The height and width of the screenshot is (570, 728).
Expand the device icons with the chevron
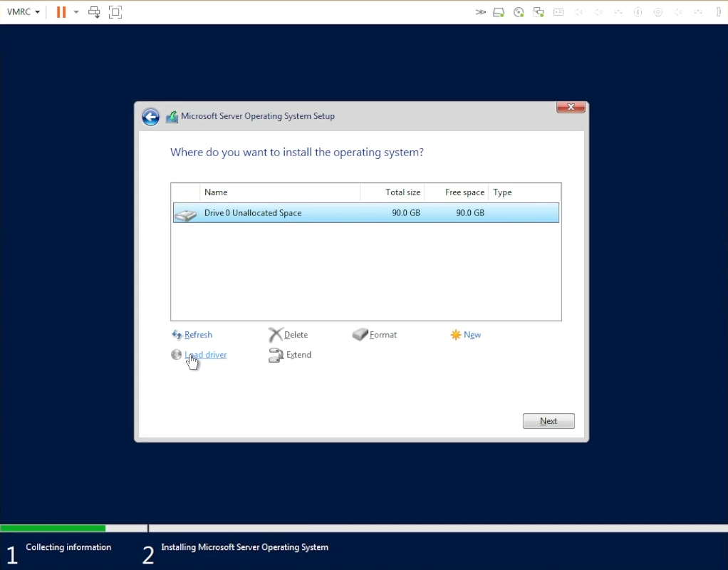click(479, 11)
